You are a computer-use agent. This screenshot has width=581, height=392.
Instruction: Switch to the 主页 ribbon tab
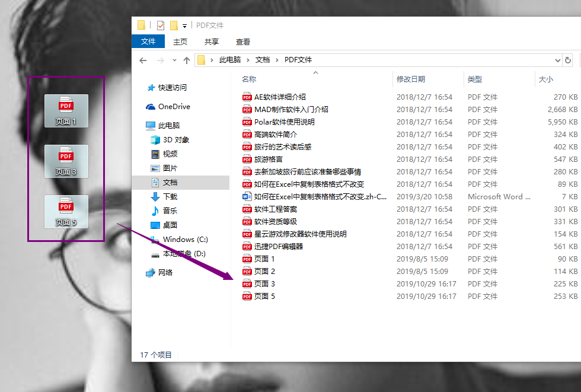click(x=180, y=42)
